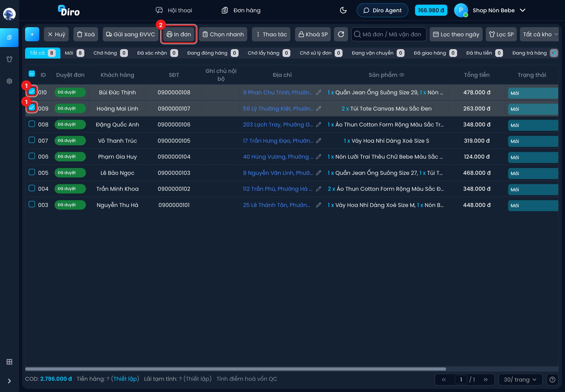The width and height of the screenshot is (565, 392).
Task: Open status dropdown Mới for order 009
Action: point(533,109)
